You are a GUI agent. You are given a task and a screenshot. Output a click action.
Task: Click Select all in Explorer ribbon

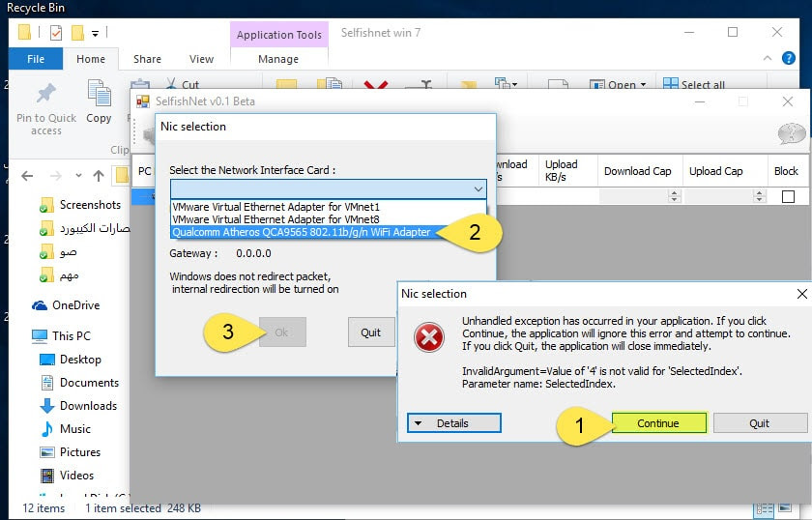point(694,84)
